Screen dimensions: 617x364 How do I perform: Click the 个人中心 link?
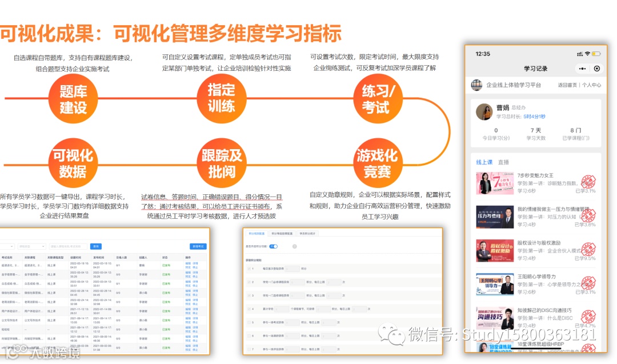591,85
